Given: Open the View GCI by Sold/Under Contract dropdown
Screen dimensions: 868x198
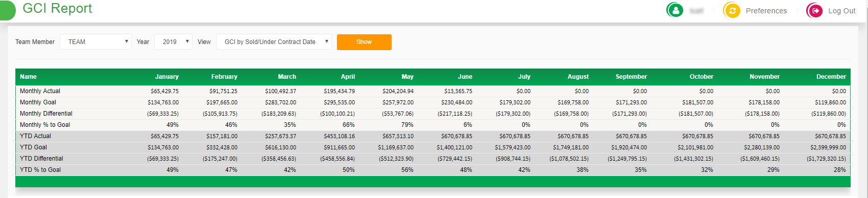Looking at the screenshot, I should click(274, 42).
